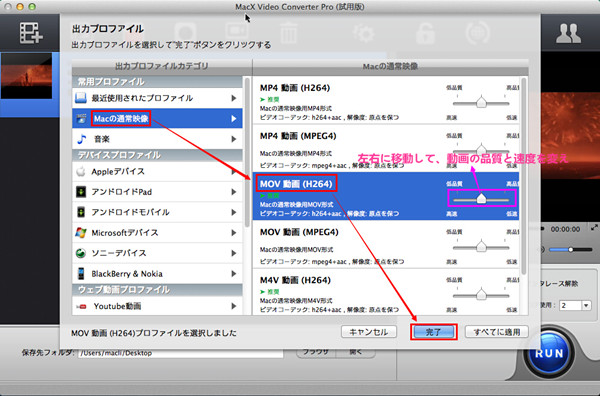Select ソニーデバイス category
This screenshot has height=396, width=600.
tap(157, 253)
